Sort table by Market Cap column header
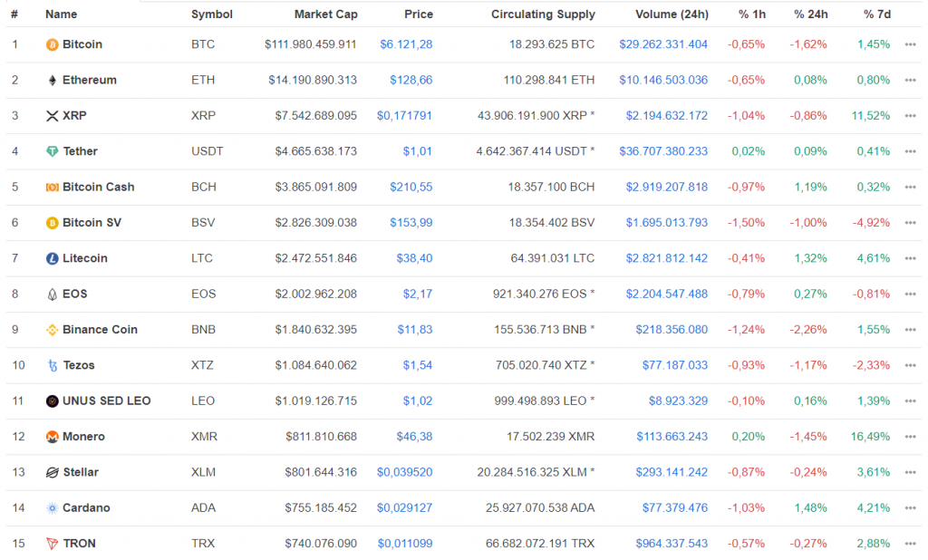The height and width of the screenshot is (560, 928). pyautogui.click(x=325, y=14)
